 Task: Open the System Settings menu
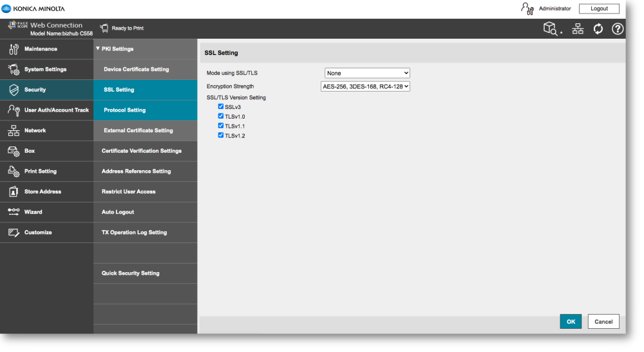pos(47,70)
